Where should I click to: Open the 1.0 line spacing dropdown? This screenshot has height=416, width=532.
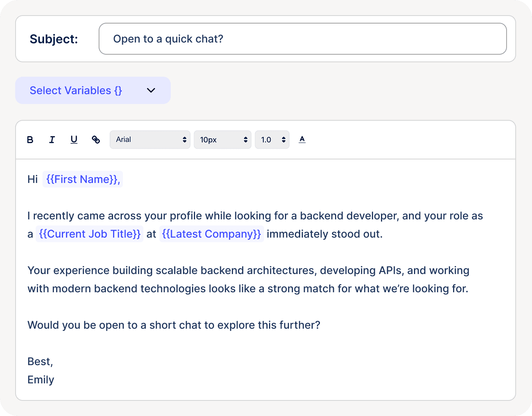(x=272, y=140)
